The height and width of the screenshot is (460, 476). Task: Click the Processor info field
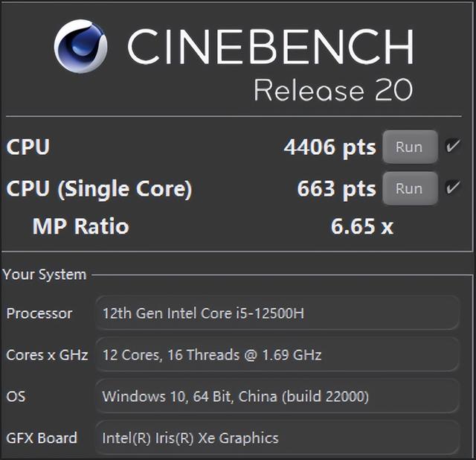tap(277, 313)
